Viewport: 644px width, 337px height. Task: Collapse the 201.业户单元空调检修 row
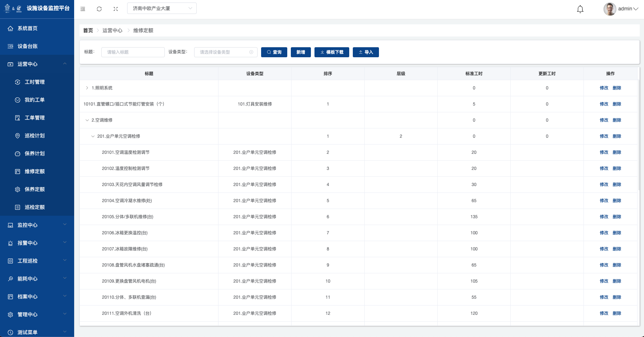pyautogui.click(x=93, y=136)
